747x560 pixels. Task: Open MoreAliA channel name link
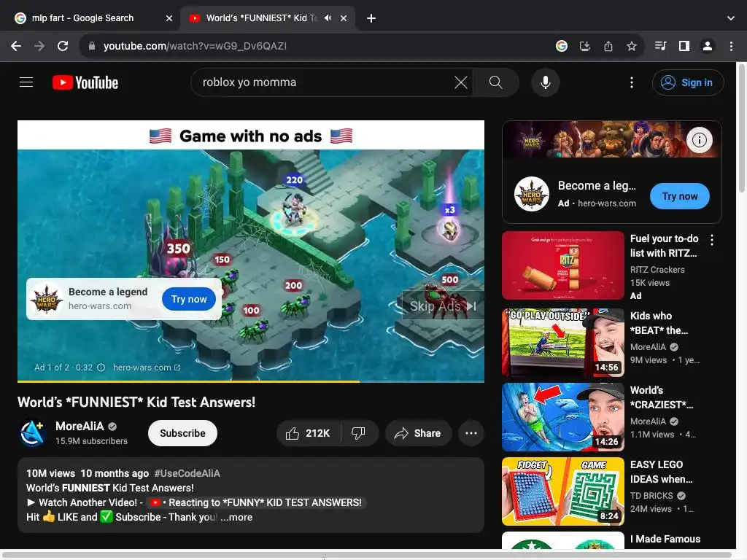tap(80, 426)
